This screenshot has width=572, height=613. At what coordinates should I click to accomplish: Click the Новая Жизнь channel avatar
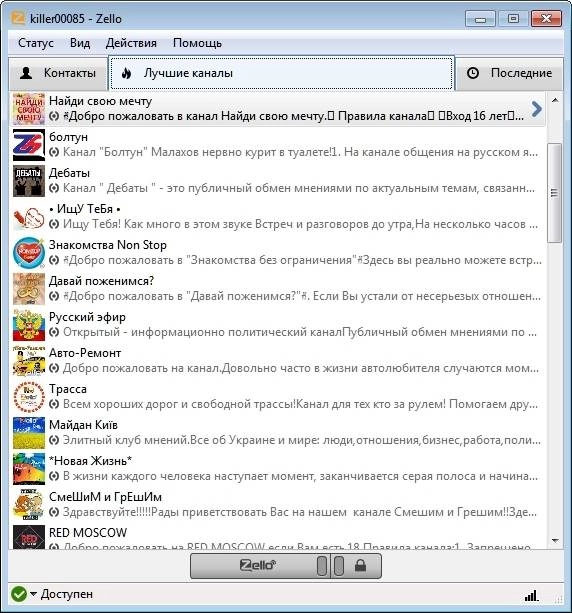coord(29,469)
